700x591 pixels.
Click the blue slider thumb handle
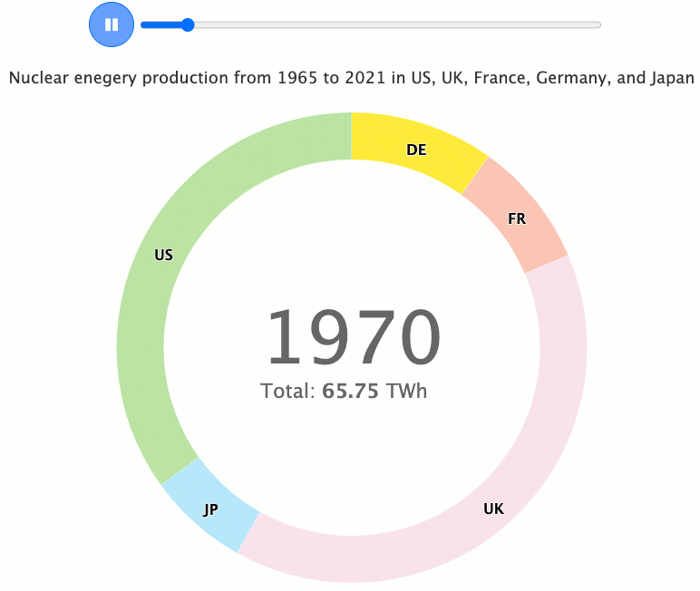click(188, 24)
